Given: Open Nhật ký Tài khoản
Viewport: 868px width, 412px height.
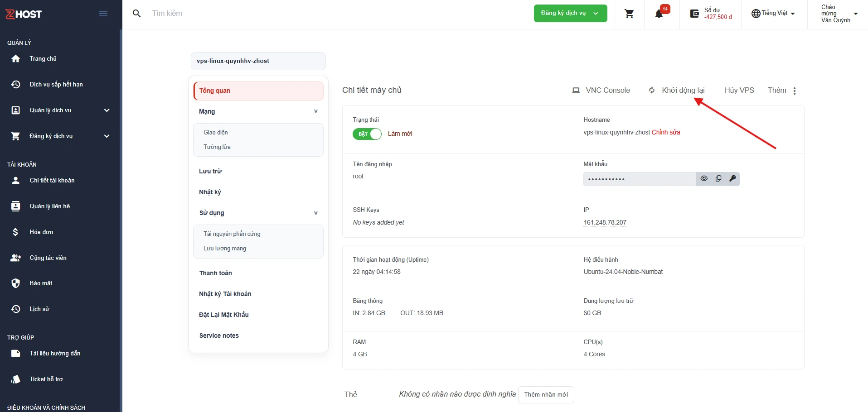Looking at the screenshot, I should pos(225,294).
